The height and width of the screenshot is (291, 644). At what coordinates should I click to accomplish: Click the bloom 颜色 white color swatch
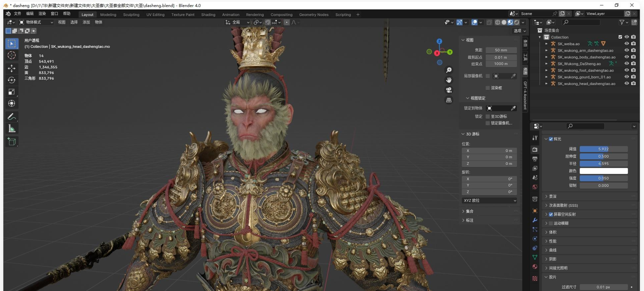[x=603, y=171]
